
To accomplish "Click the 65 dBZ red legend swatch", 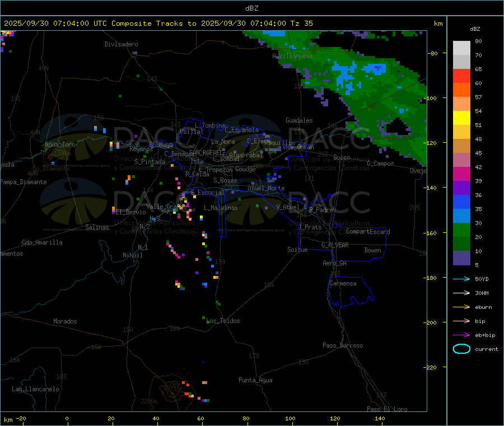I will [461, 76].
